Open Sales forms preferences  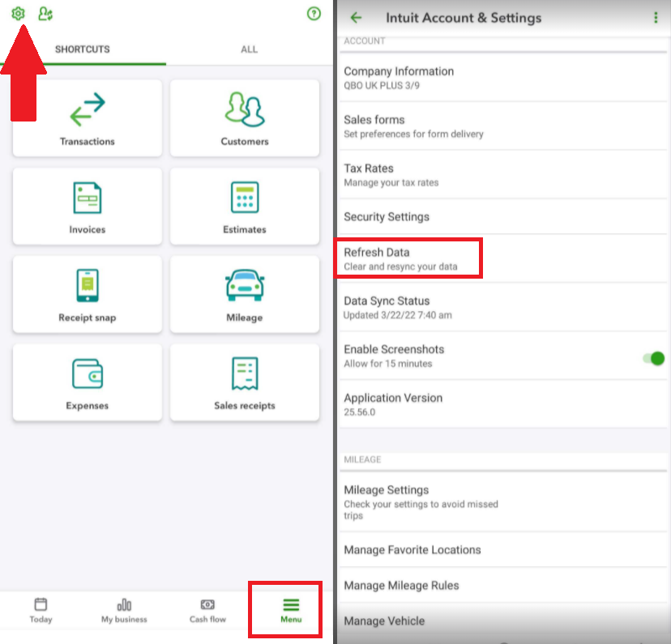coord(503,126)
